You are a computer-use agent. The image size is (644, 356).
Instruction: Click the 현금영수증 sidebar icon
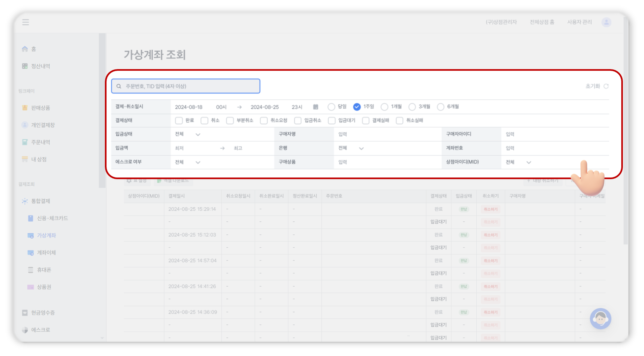point(25,313)
